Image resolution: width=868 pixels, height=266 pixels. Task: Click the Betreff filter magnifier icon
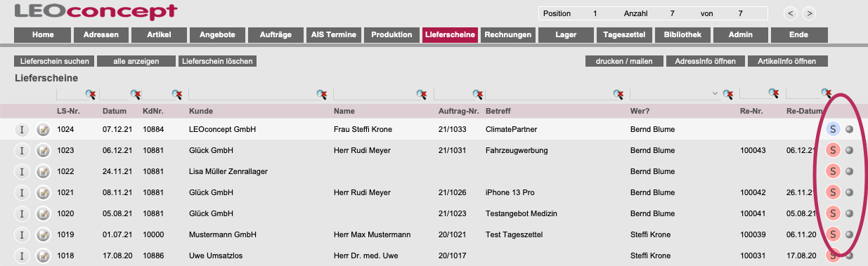tap(618, 94)
